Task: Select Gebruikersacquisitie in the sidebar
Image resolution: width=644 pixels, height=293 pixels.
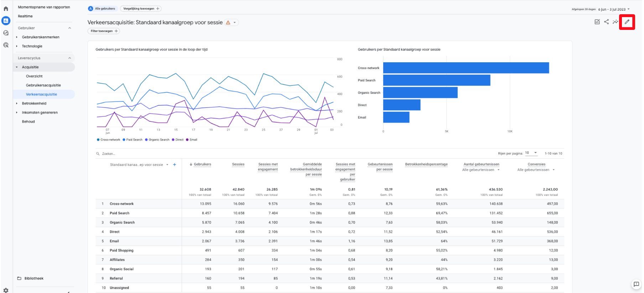Action: pos(43,85)
